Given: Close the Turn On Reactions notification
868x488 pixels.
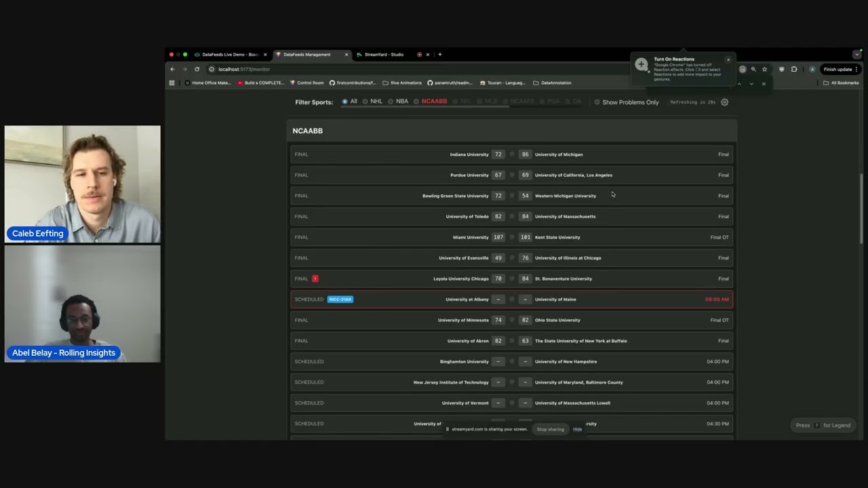Looking at the screenshot, I should pyautogui.click(x=728, y=60).
